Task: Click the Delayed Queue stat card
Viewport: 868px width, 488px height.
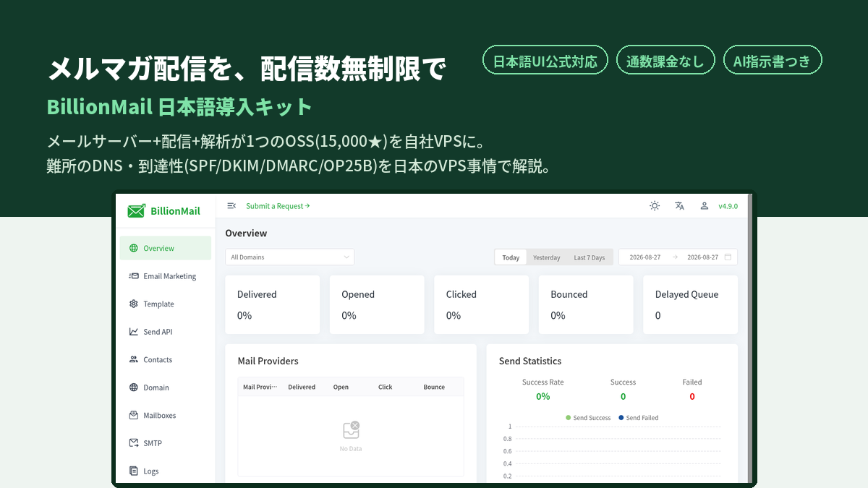Action: coord(690,304)
